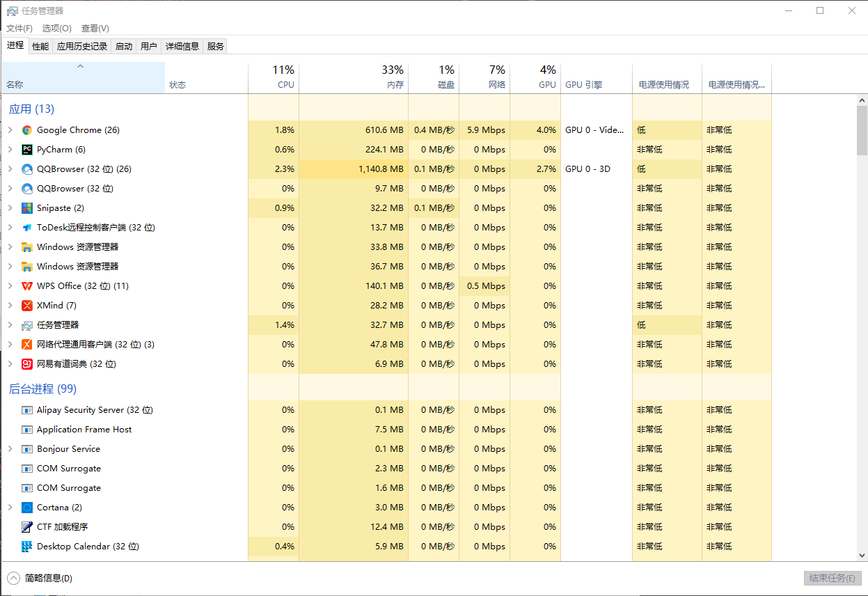Sort processes by 磁盘 column header
868x596 pixels.
(x=434, y=77)
